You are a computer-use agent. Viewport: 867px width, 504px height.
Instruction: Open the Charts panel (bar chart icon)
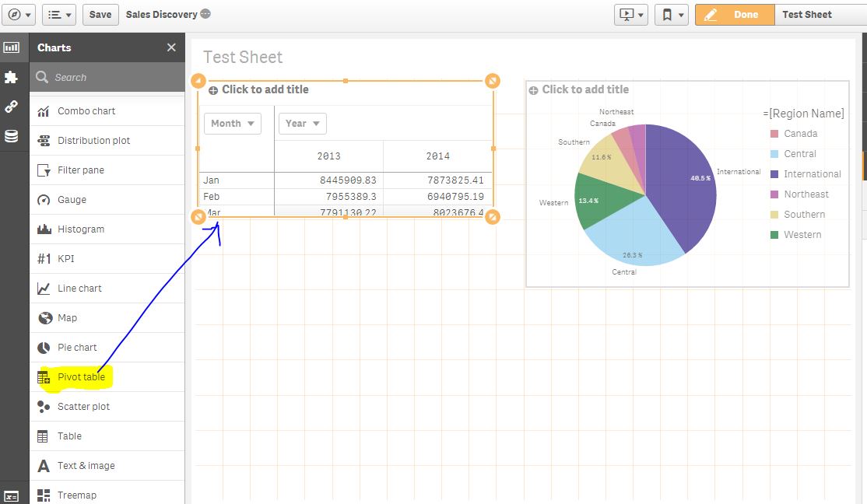point(12,47)
